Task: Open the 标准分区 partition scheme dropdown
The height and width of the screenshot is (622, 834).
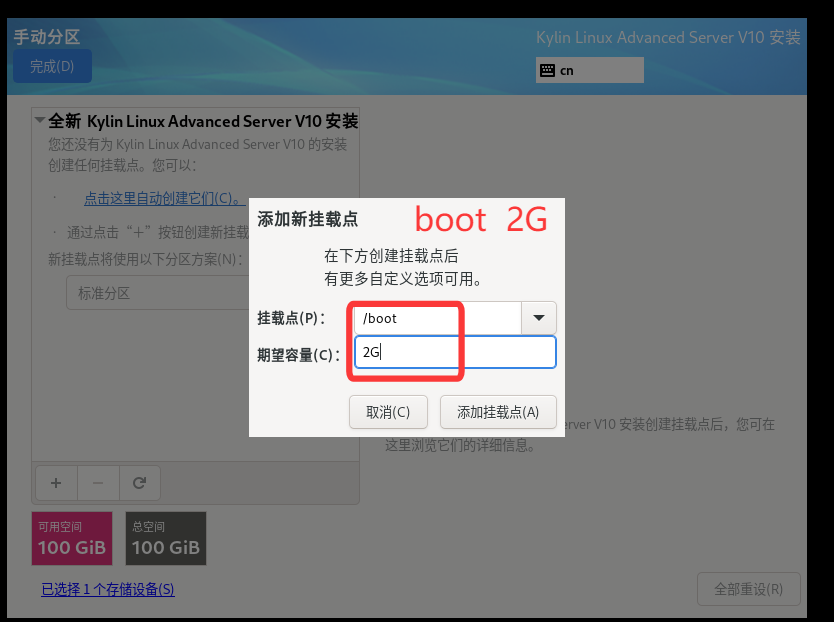Action: click(150, 293)
